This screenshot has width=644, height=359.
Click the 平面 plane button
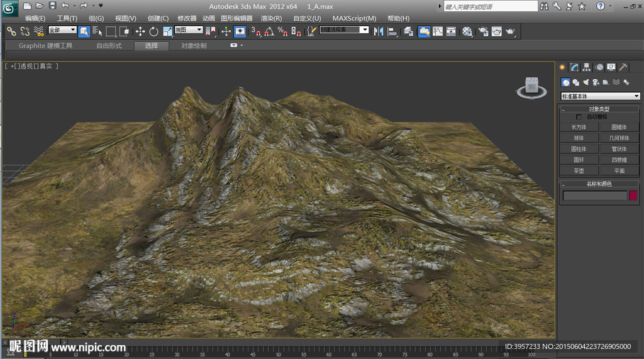pyautogui.click(x=619, y=170)
